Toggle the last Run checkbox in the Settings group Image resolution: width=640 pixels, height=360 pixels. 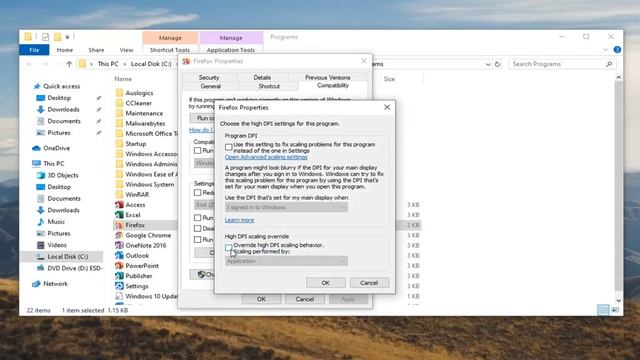198,240
